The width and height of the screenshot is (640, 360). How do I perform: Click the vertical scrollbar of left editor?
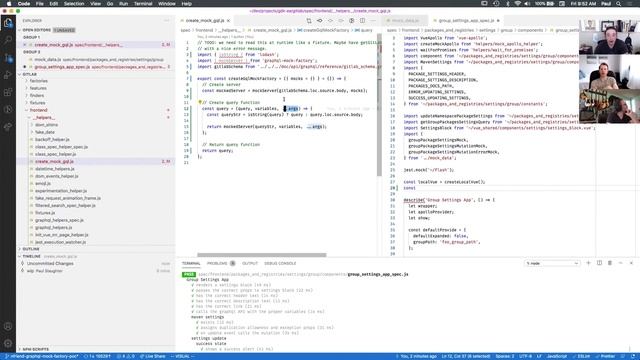point(379,105)
